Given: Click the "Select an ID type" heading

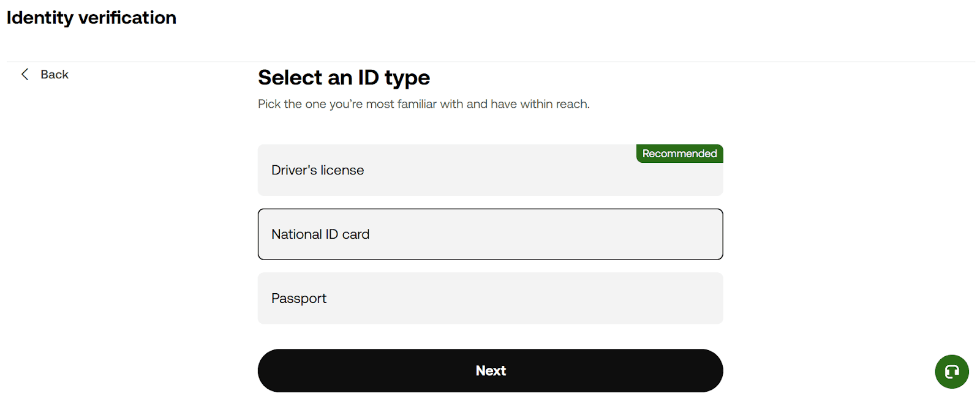Looking at the screenshot, I should point(344,78).
